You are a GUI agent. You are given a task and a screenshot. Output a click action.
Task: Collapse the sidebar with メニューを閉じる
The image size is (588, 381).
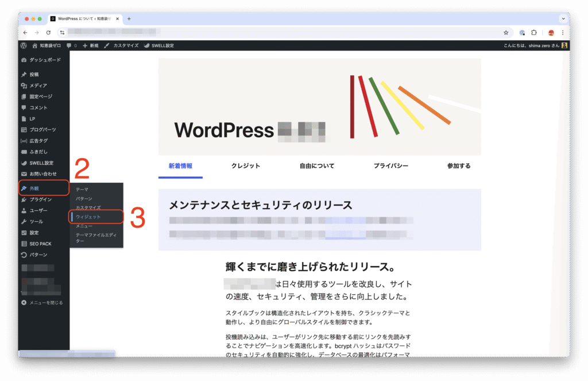point(44,302)
